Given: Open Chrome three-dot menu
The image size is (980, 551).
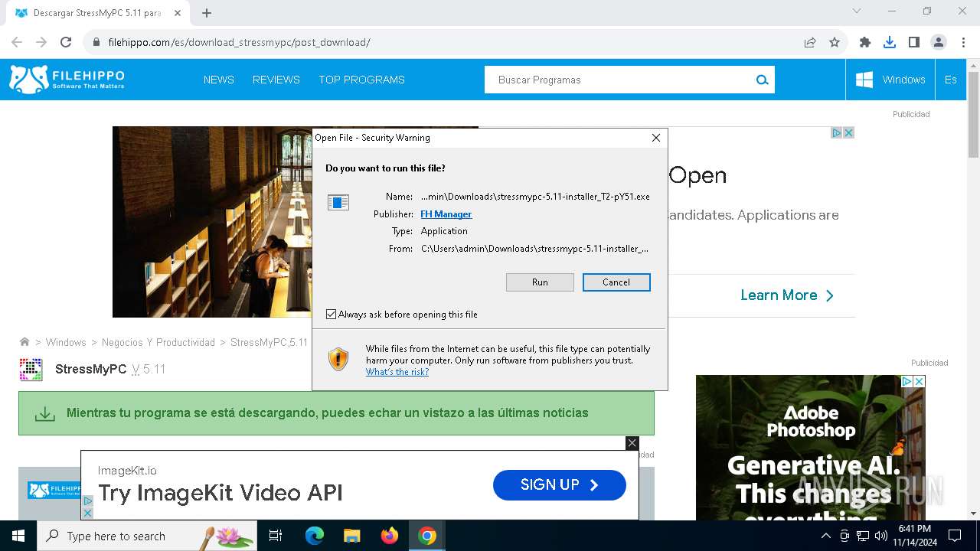Looking at the screenshot, I should tap(963, 42).
